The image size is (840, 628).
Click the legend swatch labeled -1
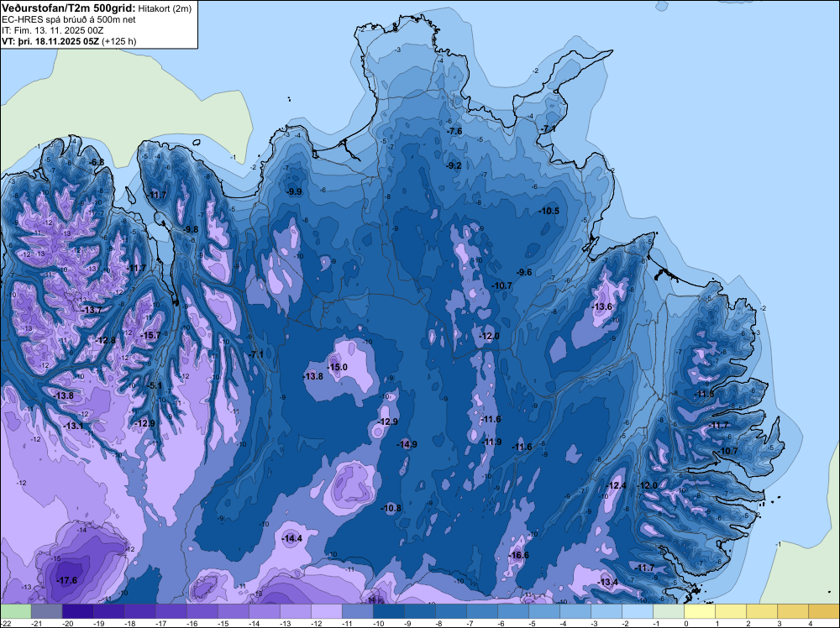[668, 611]
